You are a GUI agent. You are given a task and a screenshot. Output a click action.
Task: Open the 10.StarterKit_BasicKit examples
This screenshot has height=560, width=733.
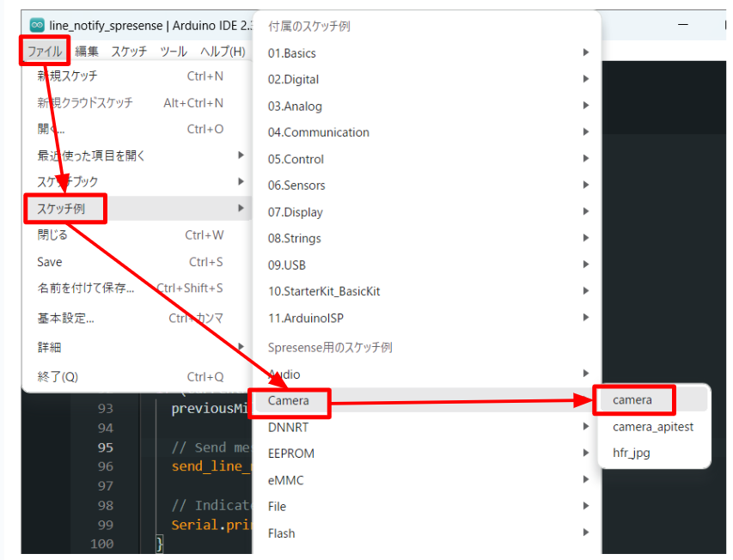[x=324, y=291]
